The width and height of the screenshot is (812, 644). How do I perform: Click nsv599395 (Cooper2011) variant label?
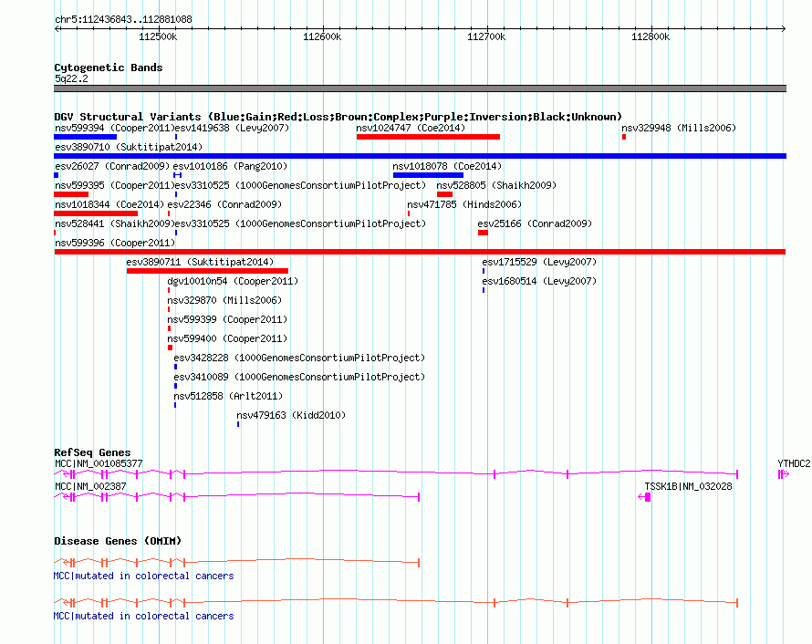[x=114, y=185]
